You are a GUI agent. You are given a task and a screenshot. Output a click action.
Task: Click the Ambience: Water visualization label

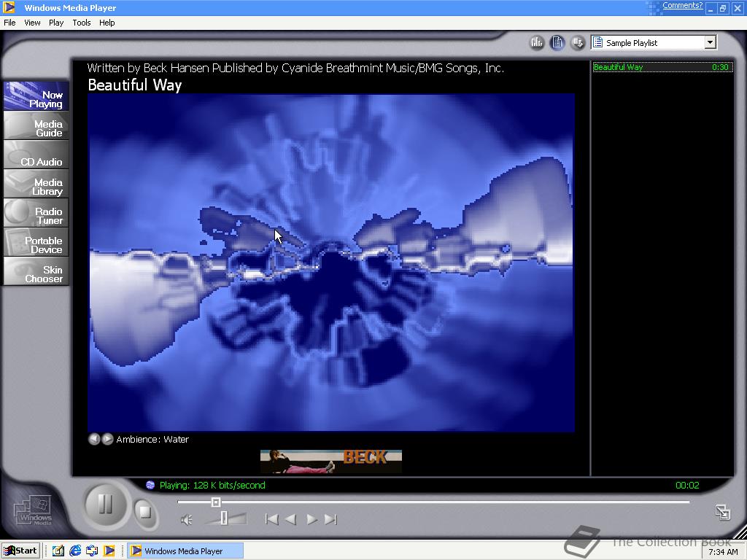(152, 439)
